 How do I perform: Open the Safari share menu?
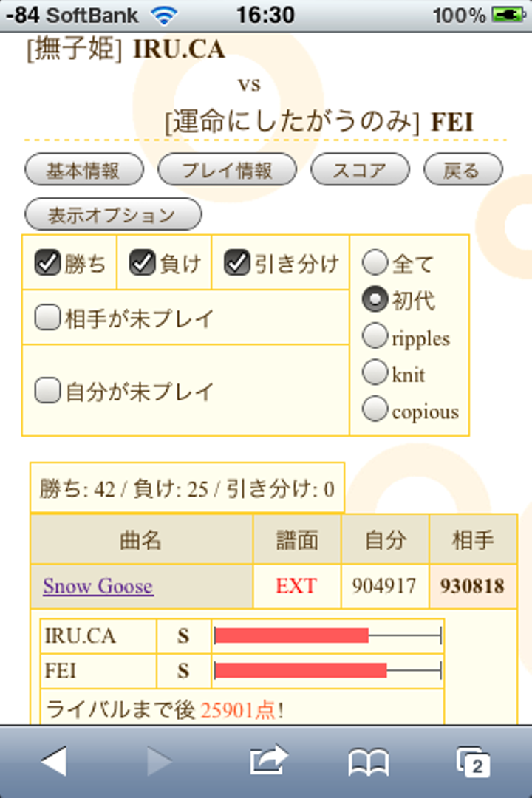(269, 761)
